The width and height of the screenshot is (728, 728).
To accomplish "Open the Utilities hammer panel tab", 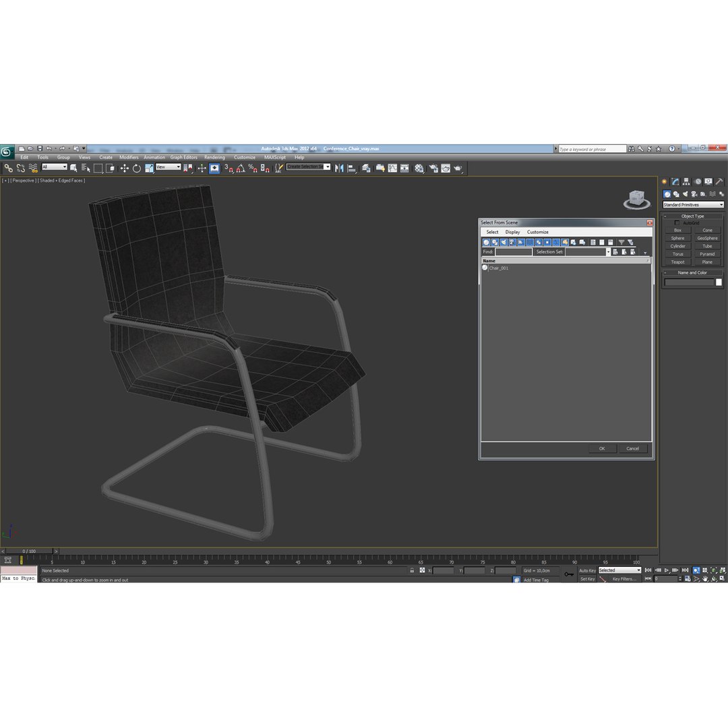I will tap(719, 181).
